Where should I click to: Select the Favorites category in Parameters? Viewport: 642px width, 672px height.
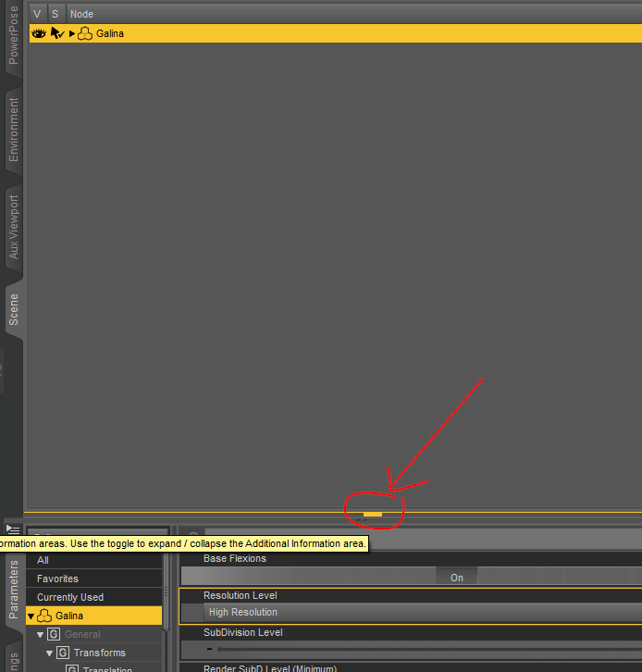(x=93, y=579)
